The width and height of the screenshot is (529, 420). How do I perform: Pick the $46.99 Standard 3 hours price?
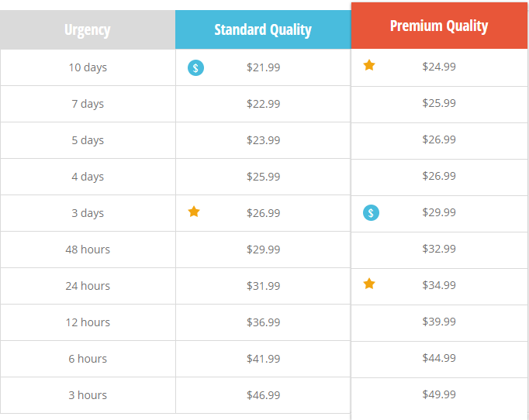coord(263,395)
